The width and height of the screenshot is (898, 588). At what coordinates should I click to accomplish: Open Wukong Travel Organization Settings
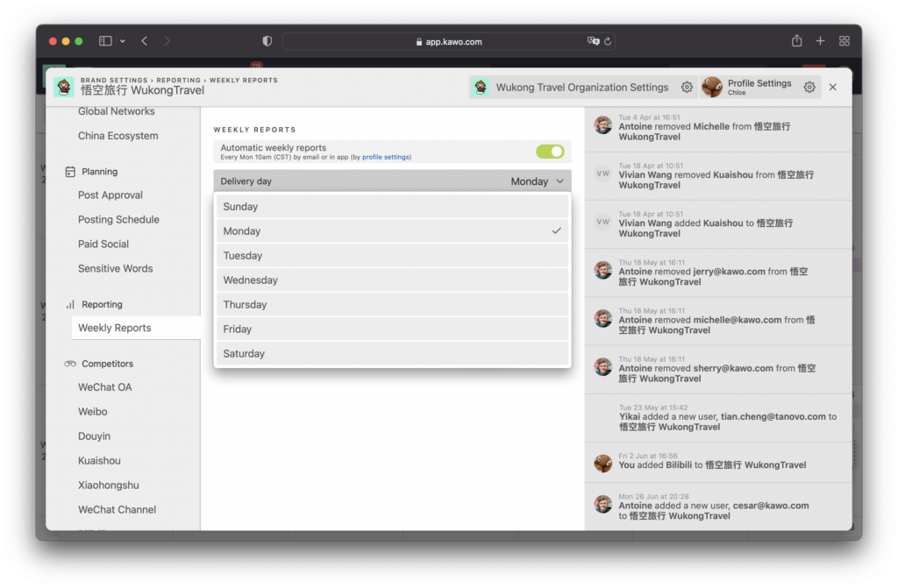click(x=582, y=87)
